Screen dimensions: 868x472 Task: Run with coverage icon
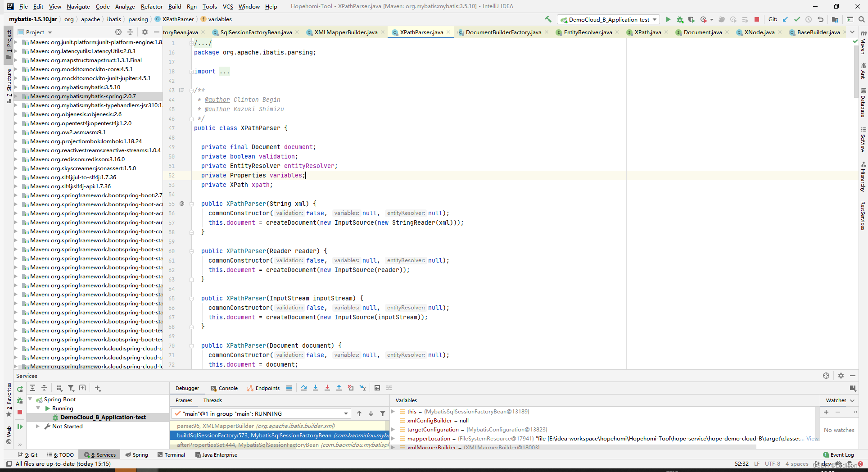(x=692, y=19)
